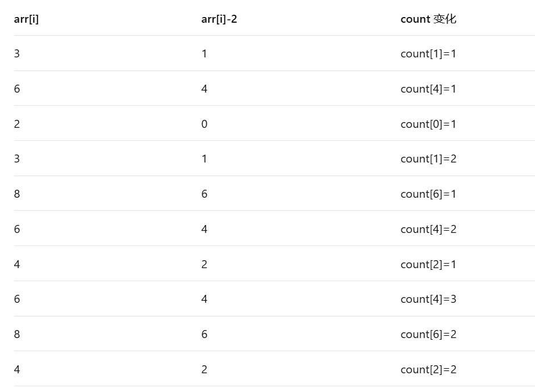Select the count[2]=1 cell

click(x=428, y=264)
